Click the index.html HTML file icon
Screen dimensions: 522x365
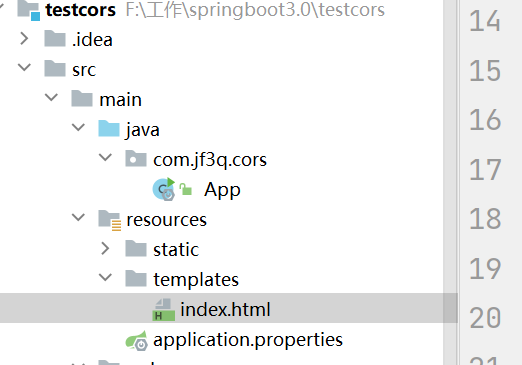coord(164,310)
